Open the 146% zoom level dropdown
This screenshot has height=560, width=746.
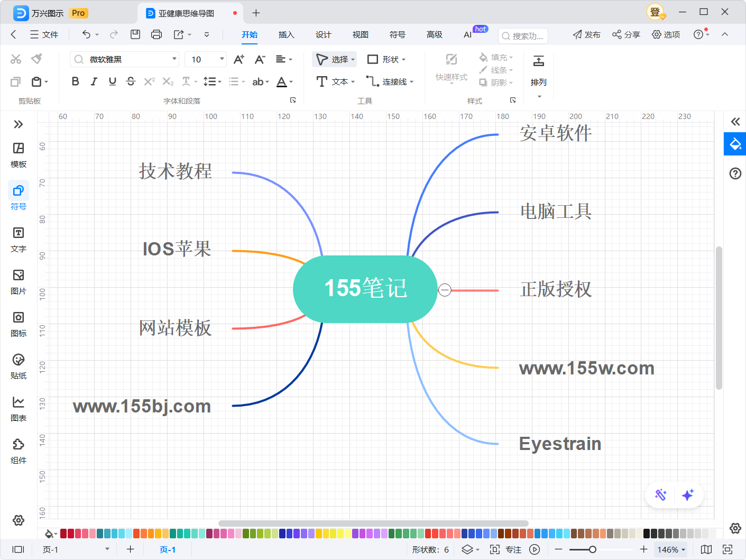670,549
